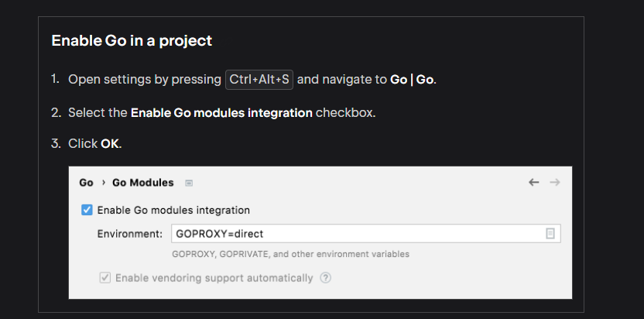Viewport: 644px width, 319px height.
Task: Toggle Enable vendoring support automatically checkbox
Action: (104, 278)
